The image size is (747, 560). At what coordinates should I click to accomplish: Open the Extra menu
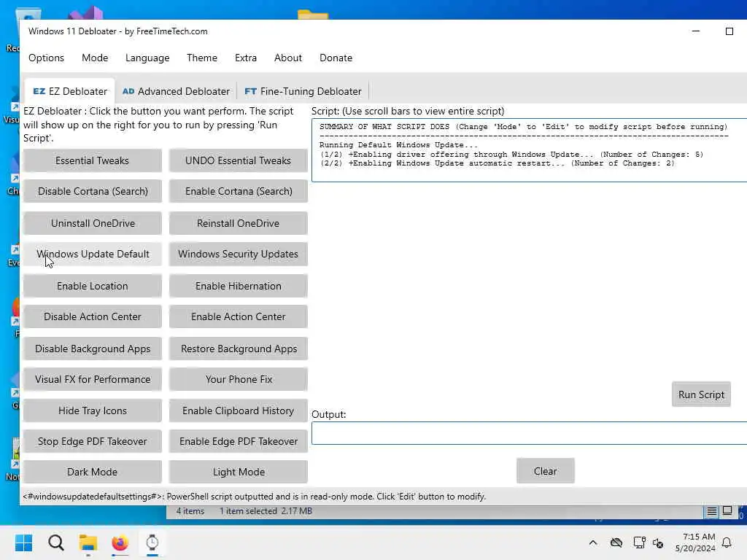click(x=246, y=58)
